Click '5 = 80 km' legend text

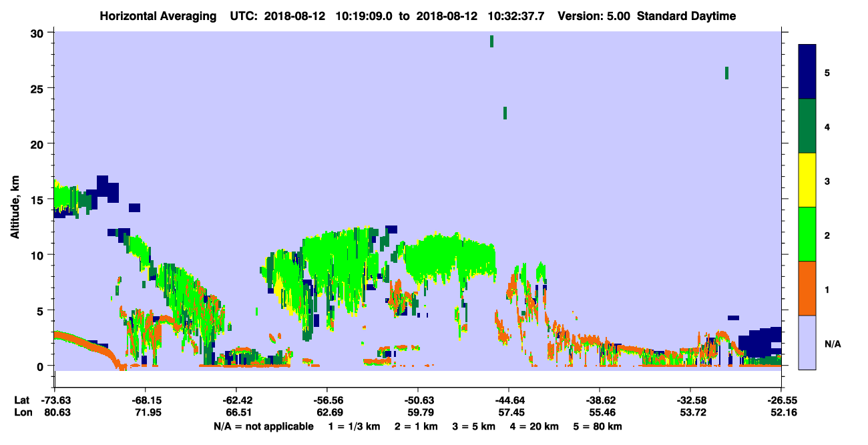(598, 426)
